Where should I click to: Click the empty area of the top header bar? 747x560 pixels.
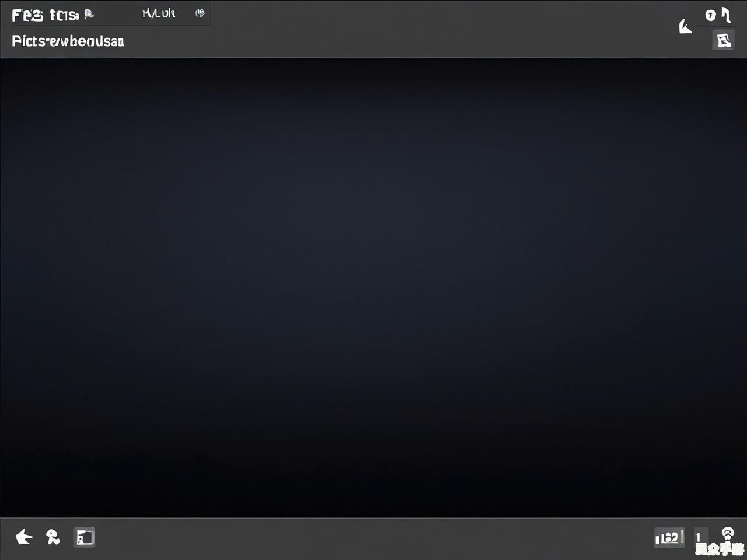click(409, 29)
